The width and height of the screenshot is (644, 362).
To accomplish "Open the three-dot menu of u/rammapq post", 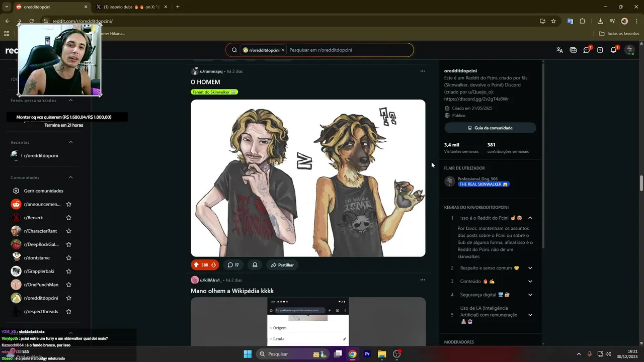I will [x=422, y=71].
